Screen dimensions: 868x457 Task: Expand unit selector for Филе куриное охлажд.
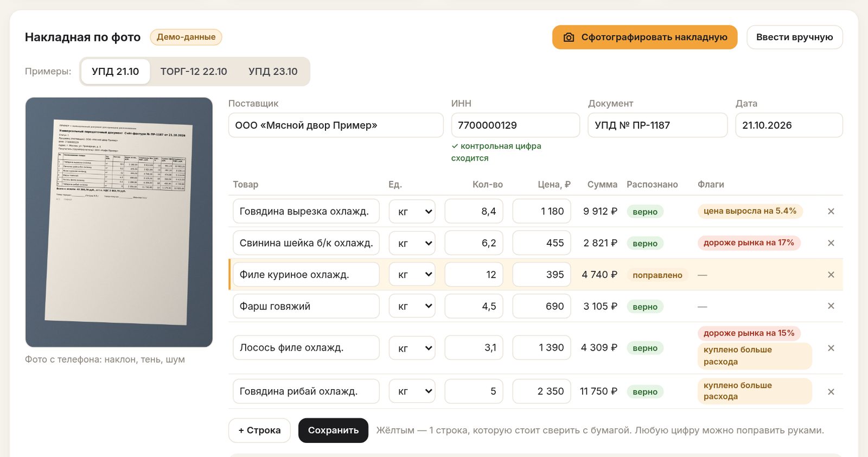pyautogui.click(x=412, y=275)
